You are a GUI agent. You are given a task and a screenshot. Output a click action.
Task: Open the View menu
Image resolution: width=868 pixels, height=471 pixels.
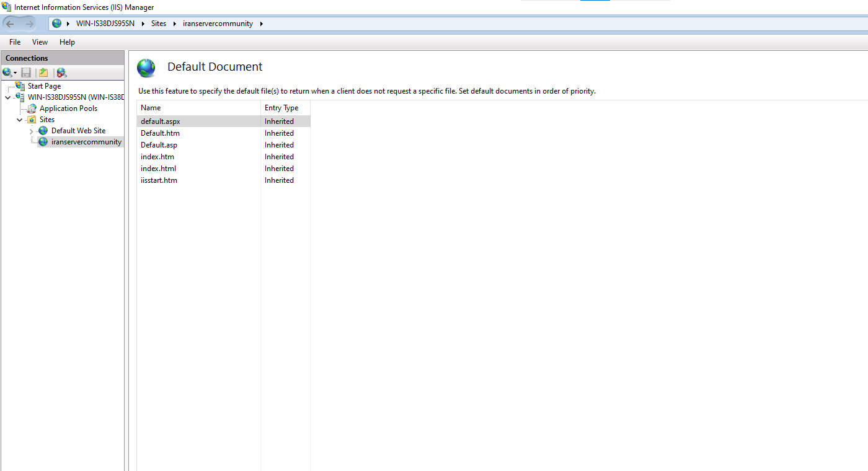(x=40, y=42)
